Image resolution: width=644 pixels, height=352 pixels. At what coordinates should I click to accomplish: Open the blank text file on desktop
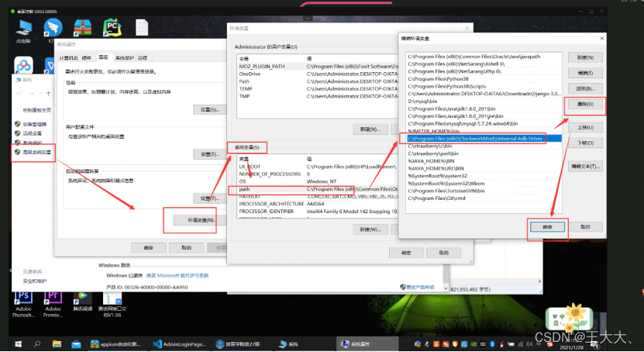point(142,27)
